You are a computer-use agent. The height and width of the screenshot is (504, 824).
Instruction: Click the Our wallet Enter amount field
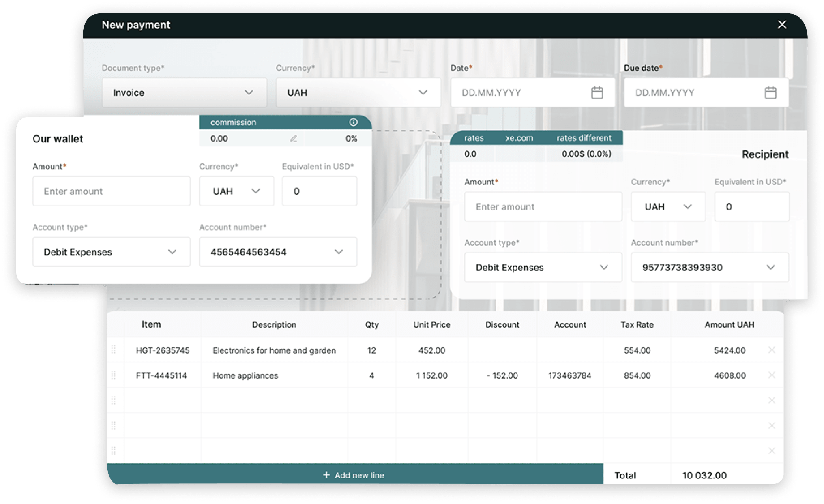111,191
